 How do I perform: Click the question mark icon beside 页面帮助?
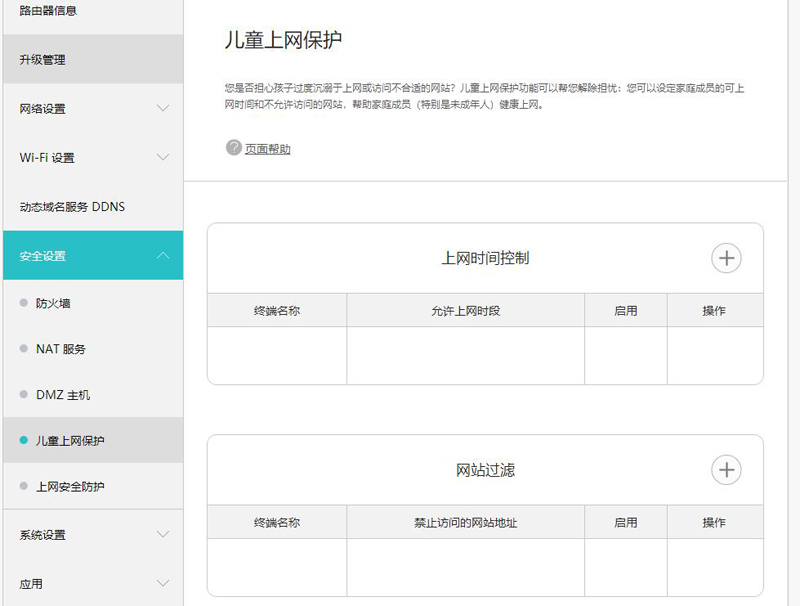[x=231, y=149]
